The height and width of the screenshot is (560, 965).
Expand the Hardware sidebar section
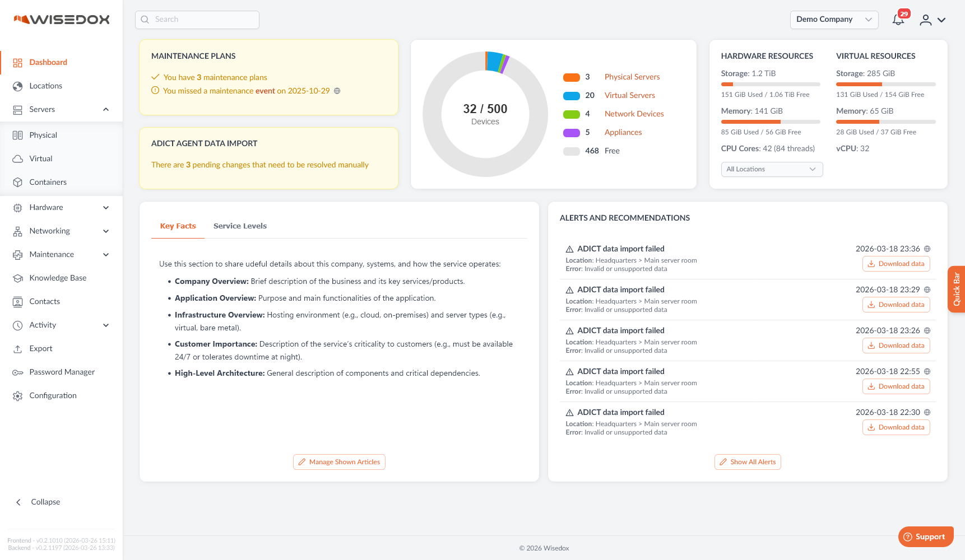(106, 208)
